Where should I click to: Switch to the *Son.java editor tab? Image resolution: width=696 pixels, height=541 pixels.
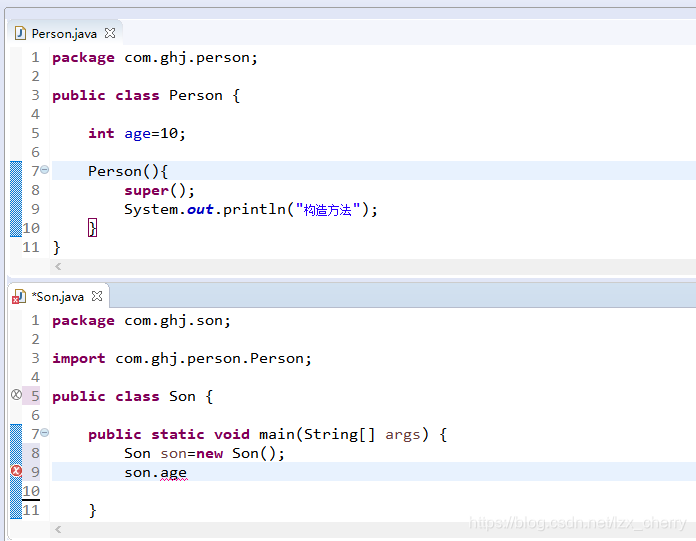tap(58, 296)
